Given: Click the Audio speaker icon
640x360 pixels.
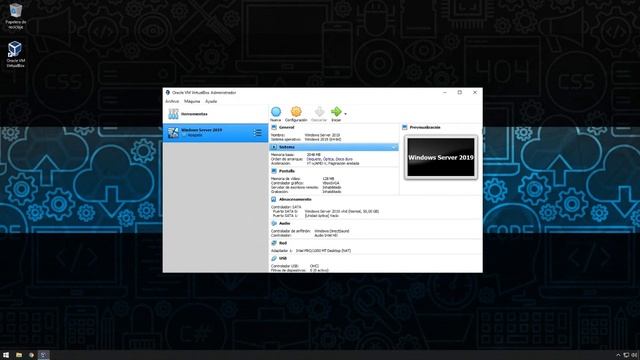Looking at the screenshot, I should pyautogui.click(x=274, y=223).
